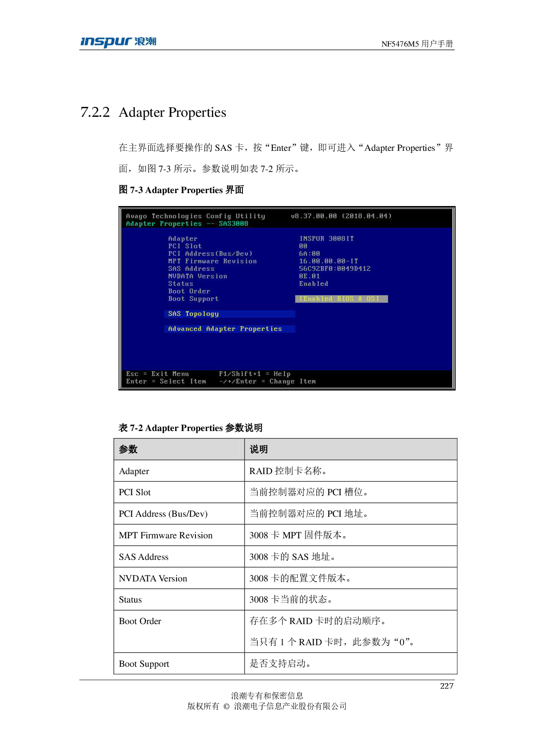Select the Boot Order field label
Viewport: 534px width, 756px height.
tap(189, 291)
